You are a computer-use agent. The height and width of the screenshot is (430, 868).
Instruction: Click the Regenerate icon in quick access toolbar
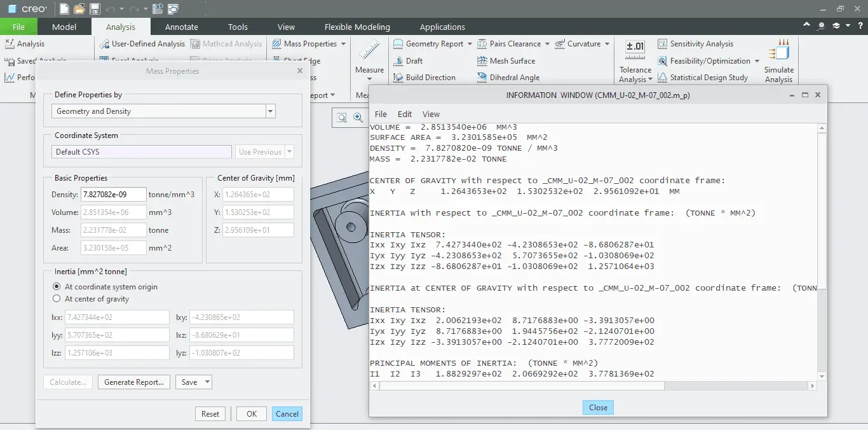pos(158,9)
